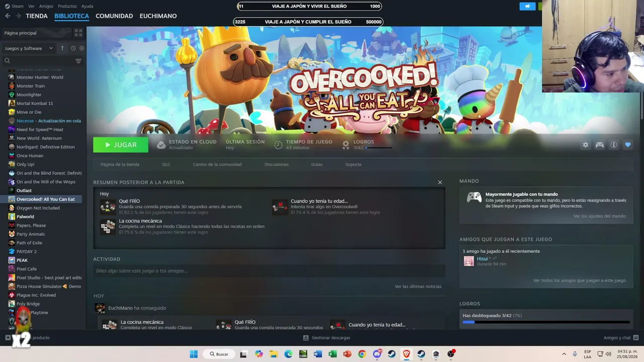Select Palworld in the game list
The height and width of the screenshot is (362, 644).
tap(25, 217)
